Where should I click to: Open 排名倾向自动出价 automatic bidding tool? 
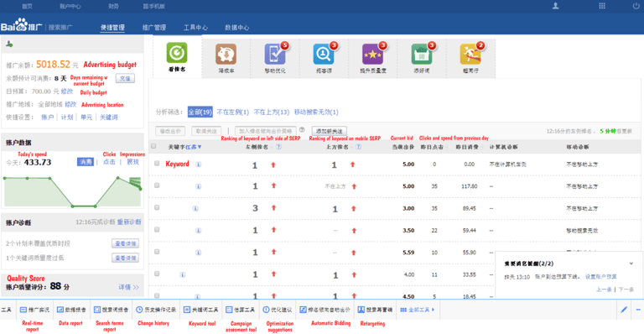(325, 310)
